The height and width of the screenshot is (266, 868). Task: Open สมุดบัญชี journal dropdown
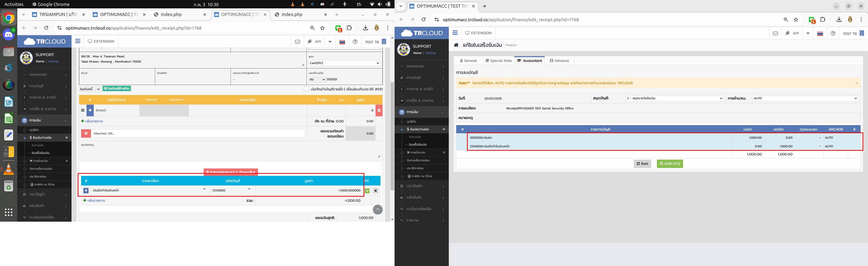[675, 98]
